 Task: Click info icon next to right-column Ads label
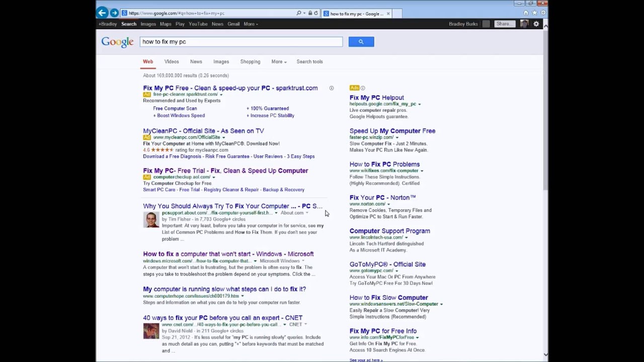point(363,88)
